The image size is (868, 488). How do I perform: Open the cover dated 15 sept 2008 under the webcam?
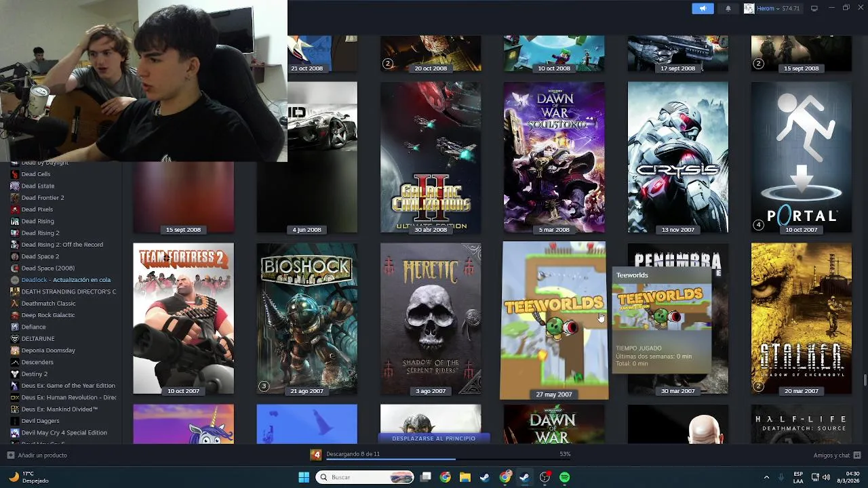click(183, 197)
